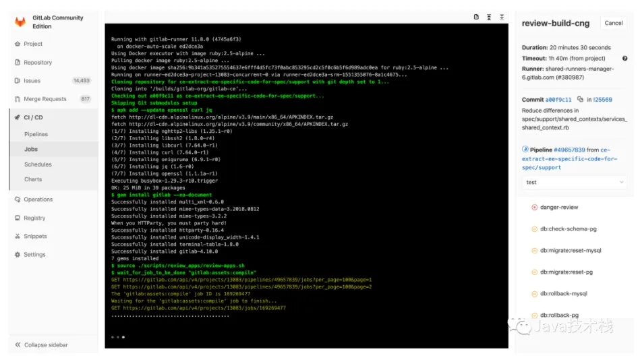The image size is (640, 364).
Task: Open the Project icon in sidebar
Action: coord(17,44)
